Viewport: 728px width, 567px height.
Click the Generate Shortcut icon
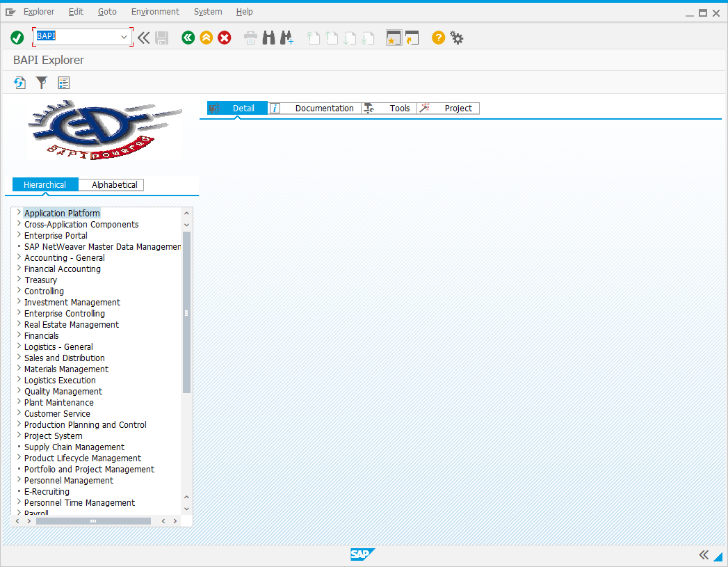pyautogui.click(x=412, y=38)
